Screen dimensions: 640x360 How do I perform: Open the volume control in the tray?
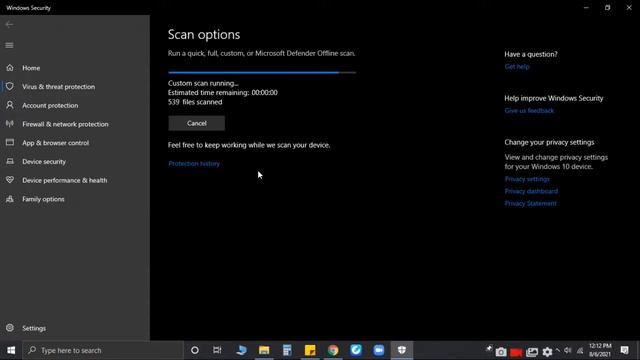click(567, 350)
